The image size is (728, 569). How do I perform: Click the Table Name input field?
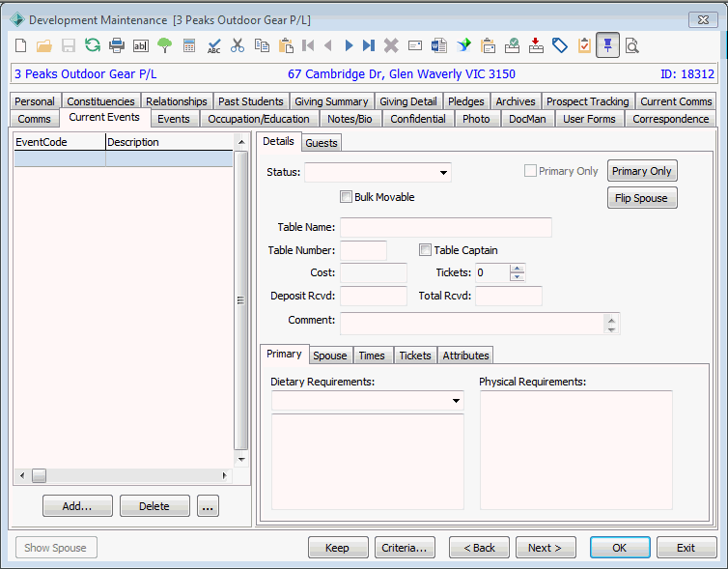(446, 227)
